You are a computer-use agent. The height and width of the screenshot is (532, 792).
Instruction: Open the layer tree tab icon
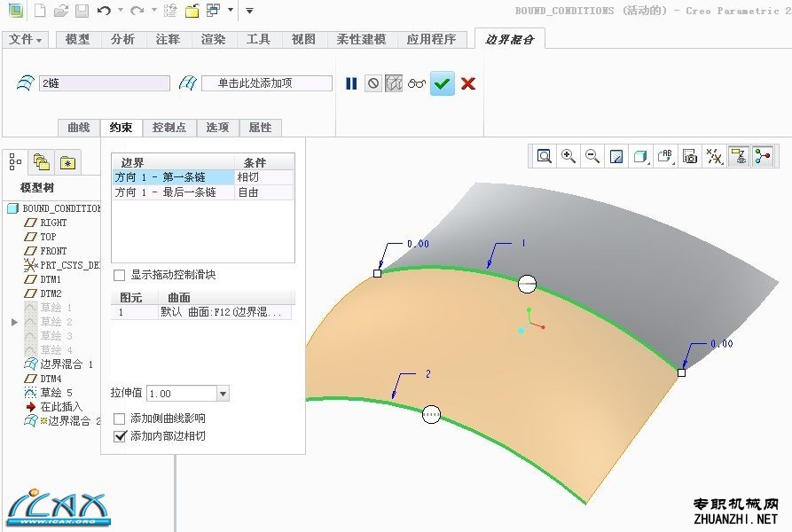click(42, 162)
